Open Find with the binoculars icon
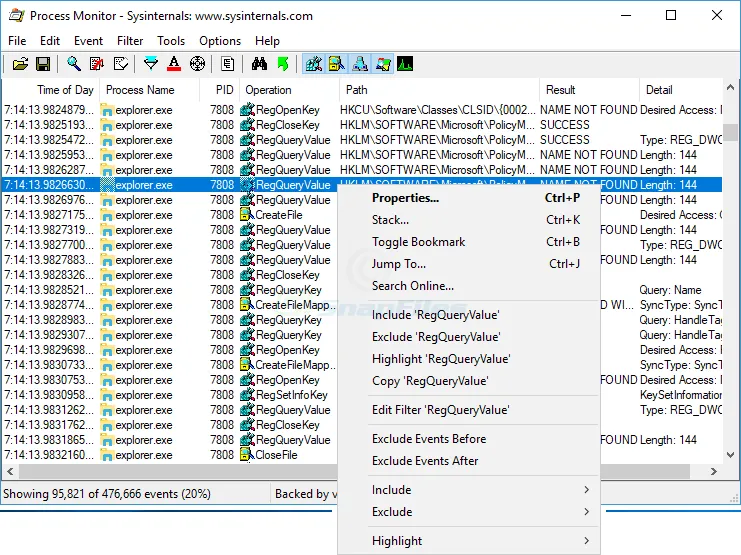 point(259,64)
